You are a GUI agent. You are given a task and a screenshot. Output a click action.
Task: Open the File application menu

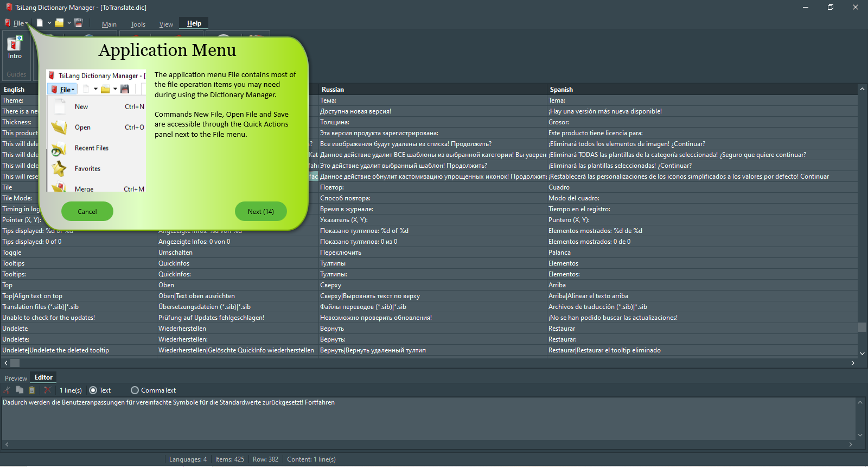[x=16, y=23]
